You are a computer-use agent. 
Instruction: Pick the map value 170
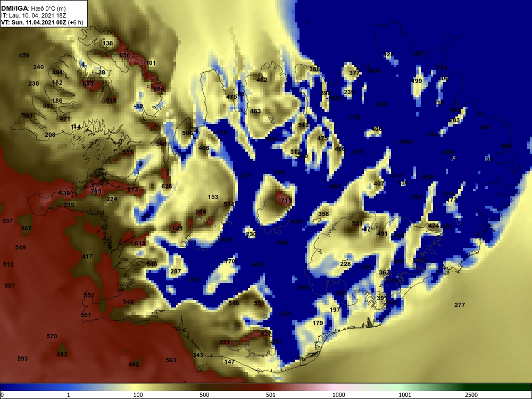(x=230, y=261)
